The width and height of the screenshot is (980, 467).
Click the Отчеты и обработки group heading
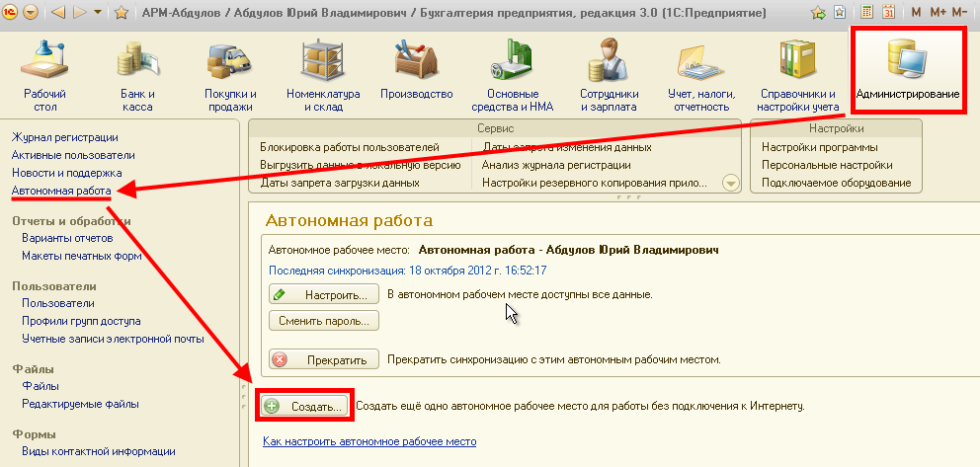72,220
